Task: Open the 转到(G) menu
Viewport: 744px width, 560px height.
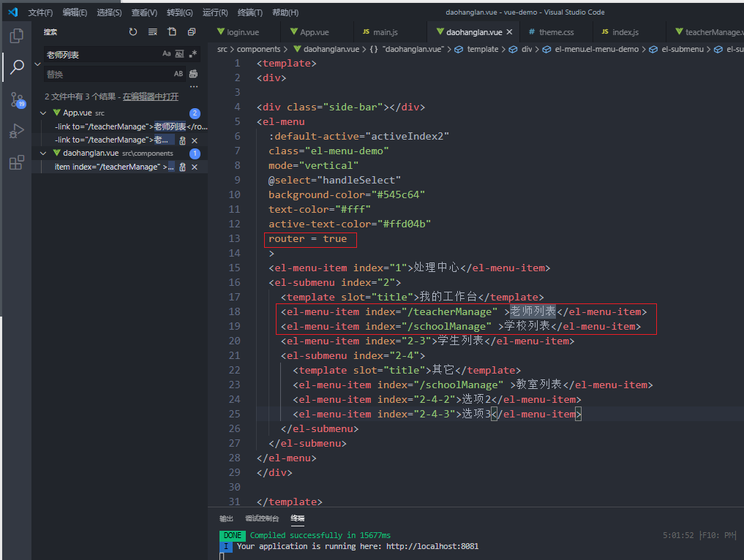Action: pyautogui.click(x=180, y=12)
